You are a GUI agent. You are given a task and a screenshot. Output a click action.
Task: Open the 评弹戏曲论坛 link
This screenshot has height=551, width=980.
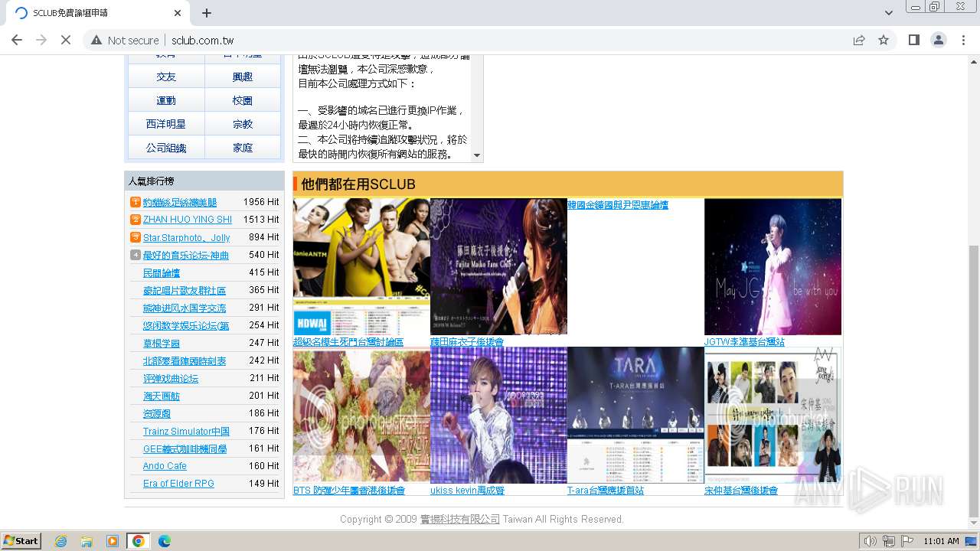point(171,378)
